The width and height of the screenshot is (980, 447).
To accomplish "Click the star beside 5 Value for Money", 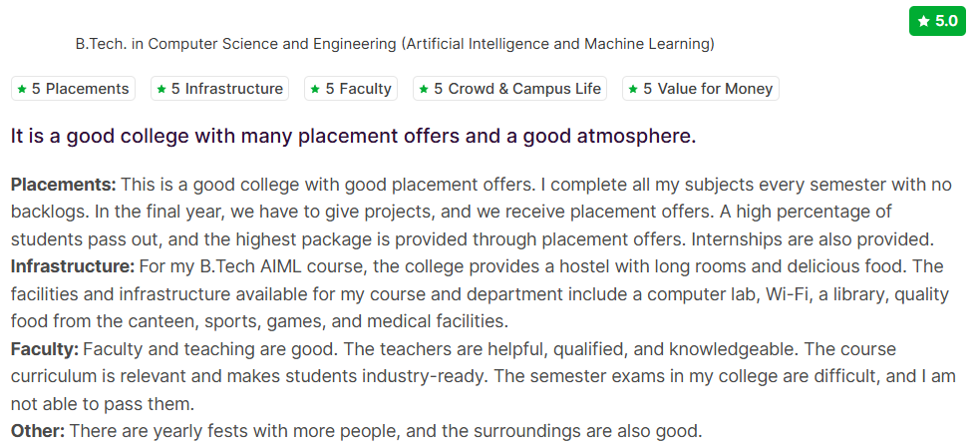I will pos(633,89).
